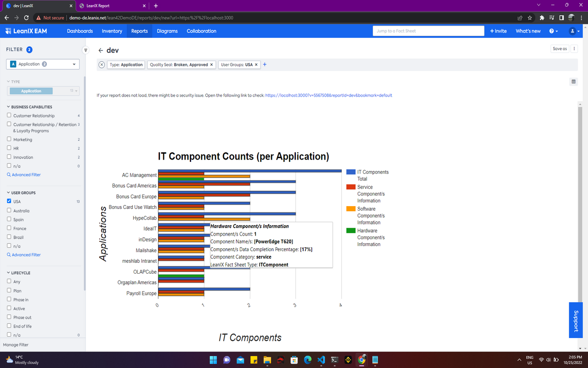Check the Customer Relationship checkbox
Image resolution: width=588 pixels, height=368 pixels.
click(x=9, y=115)
